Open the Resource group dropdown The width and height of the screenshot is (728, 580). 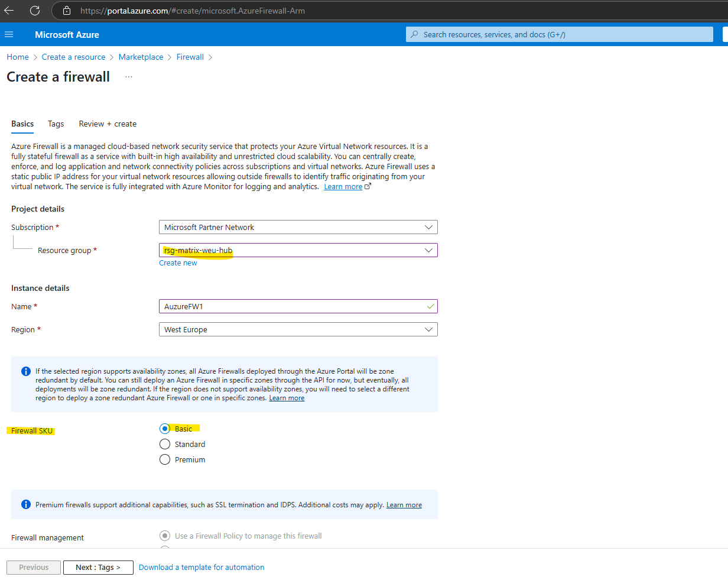298,250
